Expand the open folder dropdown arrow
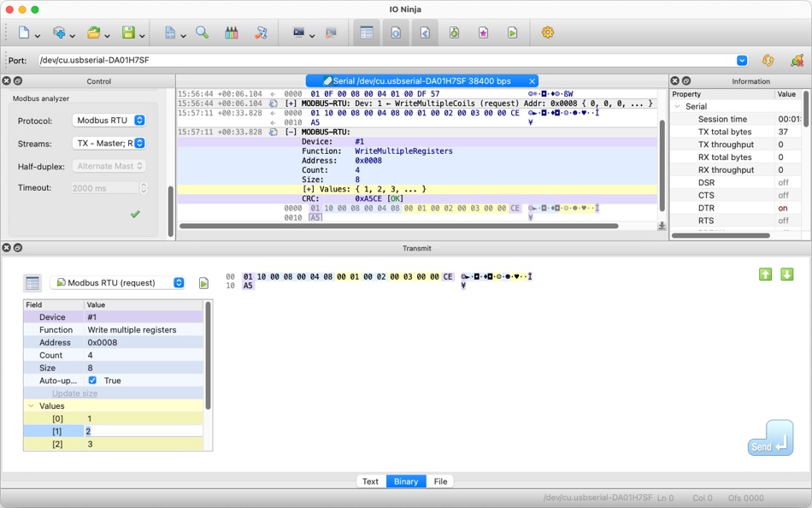The image size is (812, 508). click(107, 36)
